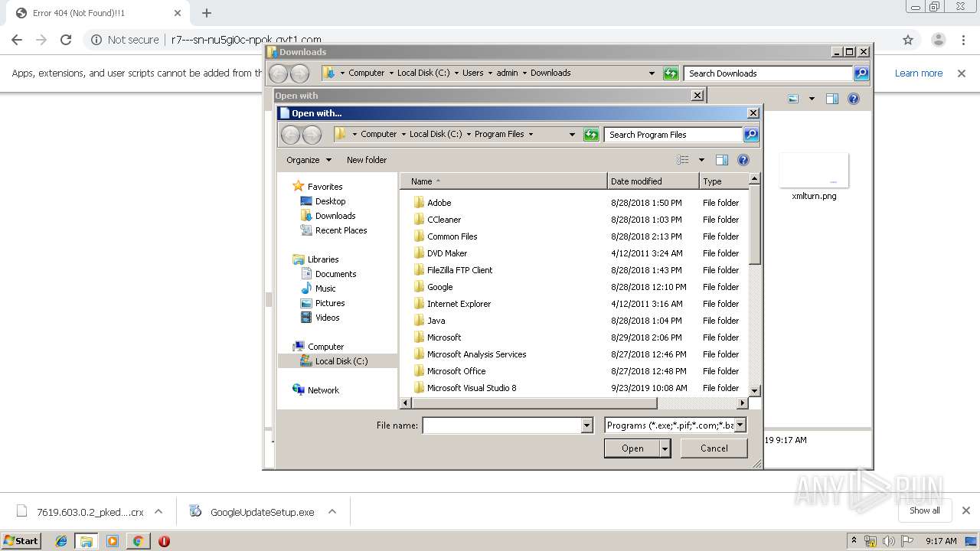Image resolution: width=980 pixels, height=551 pixels.
Task: Open Windows Media Player from taskbar
Action: pyautogui.click(x=113, y=541)
